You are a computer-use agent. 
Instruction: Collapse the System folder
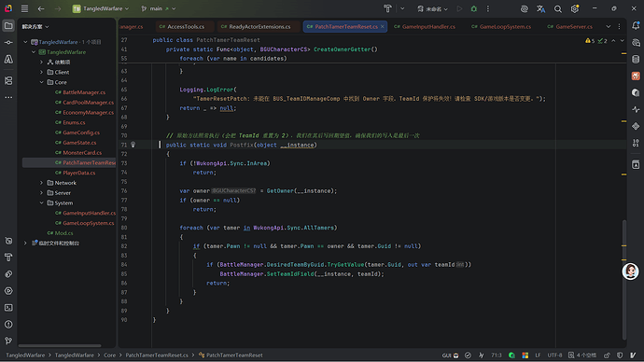pyautogui.click(x=41, y=202)
